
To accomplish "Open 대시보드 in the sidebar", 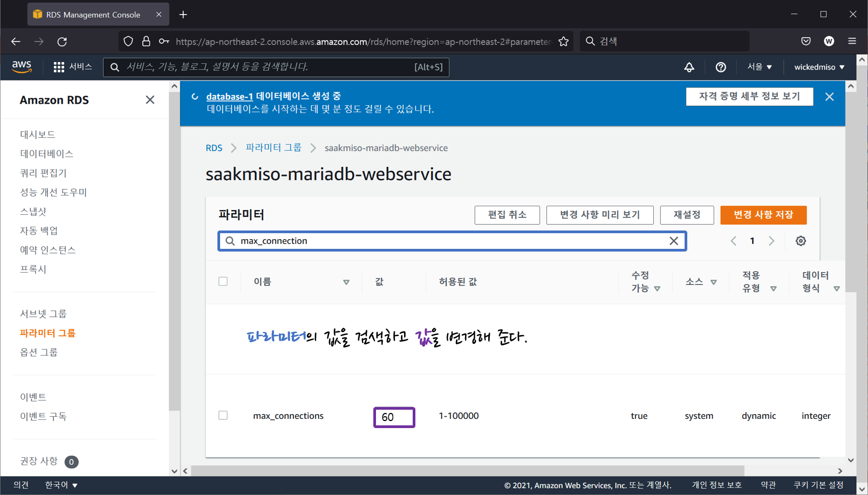I will (x=38, y=134).
